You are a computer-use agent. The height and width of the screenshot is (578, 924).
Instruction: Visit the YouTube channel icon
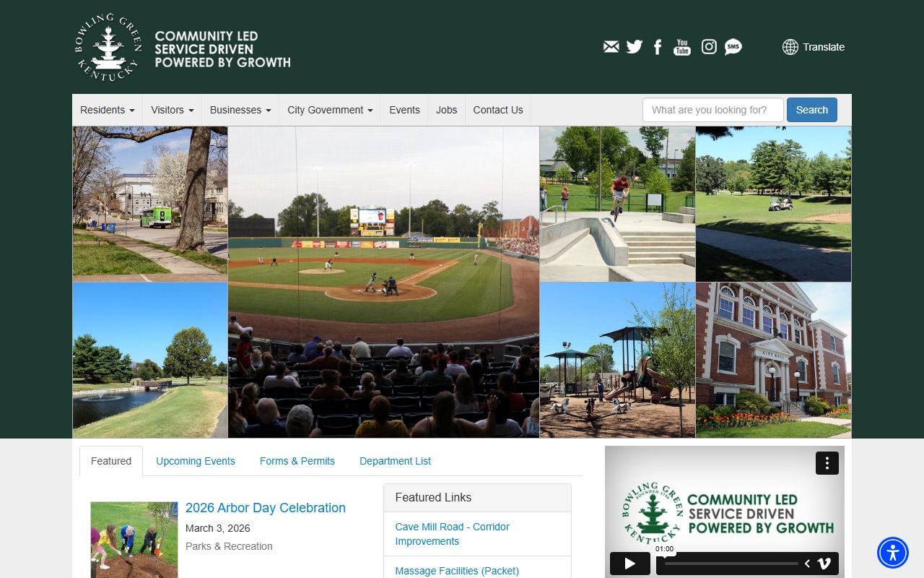682,47
